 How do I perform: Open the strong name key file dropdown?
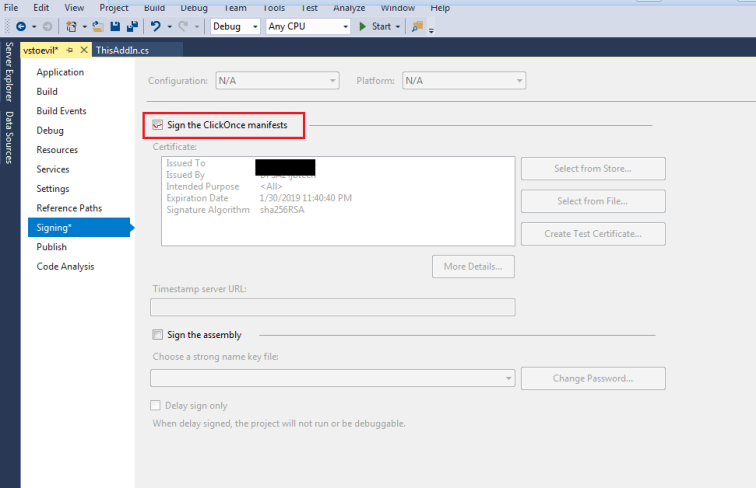(333, 378)
